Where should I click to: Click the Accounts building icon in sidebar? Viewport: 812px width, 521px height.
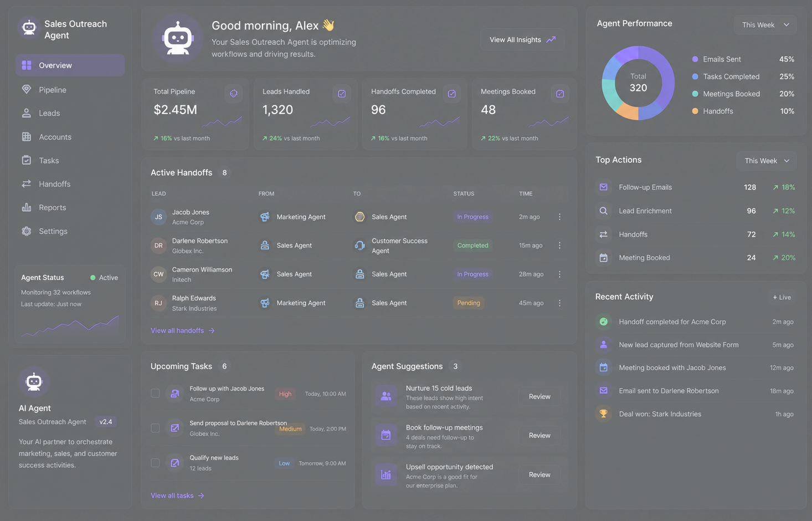27,137
